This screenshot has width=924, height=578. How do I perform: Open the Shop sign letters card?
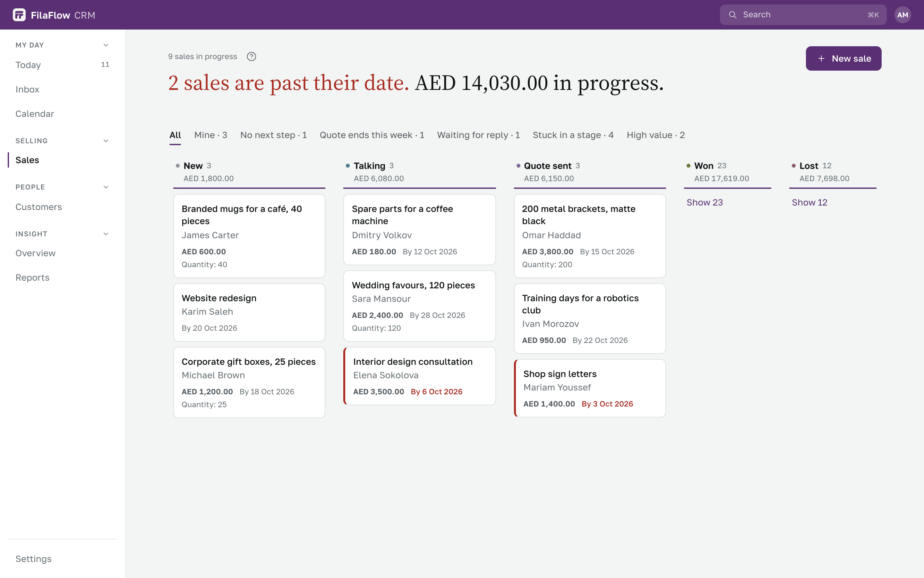[589, 389]
